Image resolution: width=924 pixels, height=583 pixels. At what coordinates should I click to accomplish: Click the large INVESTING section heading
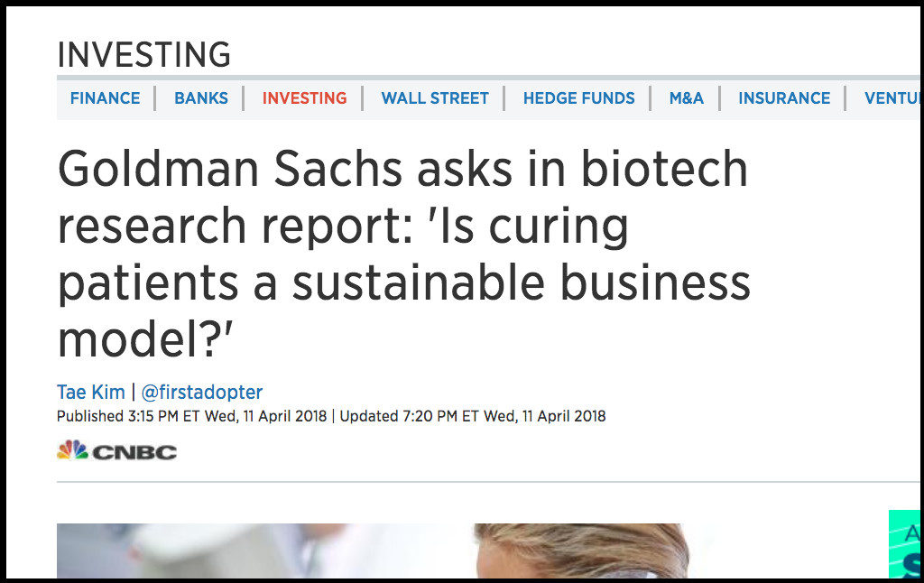143,55
